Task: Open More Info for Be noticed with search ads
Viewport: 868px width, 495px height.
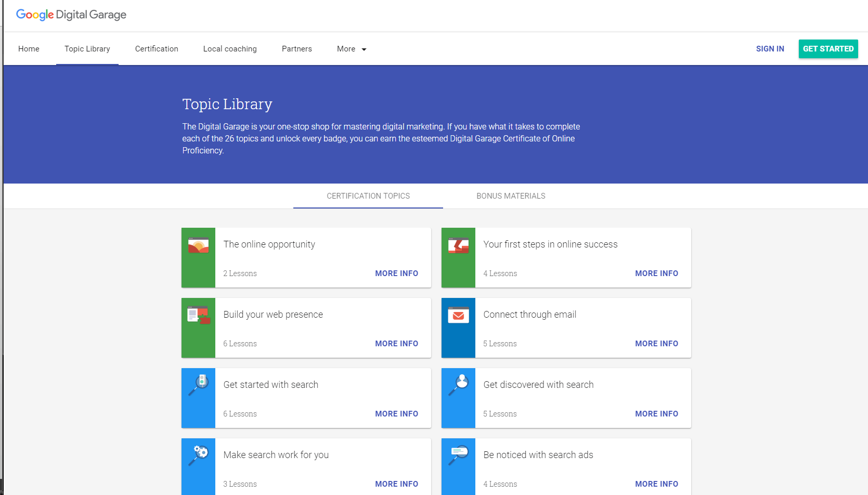Action: (x=656, y=484)
